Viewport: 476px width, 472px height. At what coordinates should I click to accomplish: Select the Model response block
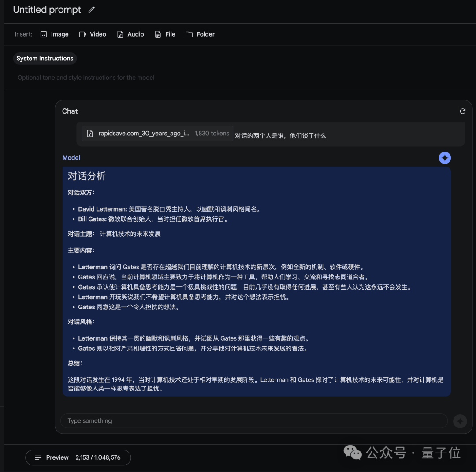tap(257, 282)
